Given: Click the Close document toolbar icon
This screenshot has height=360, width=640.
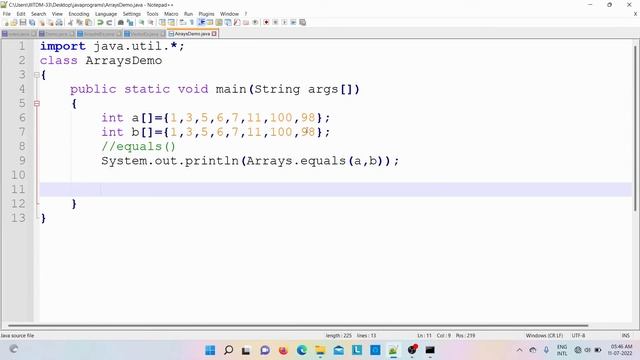Looking at the screenshot, I should pyautogui.click(x=41, y=22).
